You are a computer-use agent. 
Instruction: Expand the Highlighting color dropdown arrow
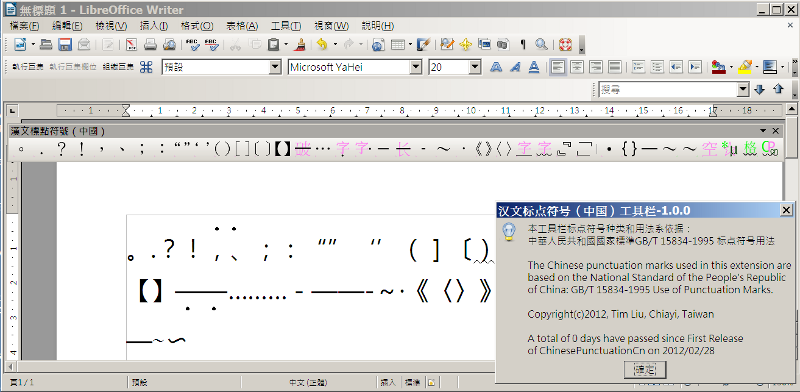757,67
